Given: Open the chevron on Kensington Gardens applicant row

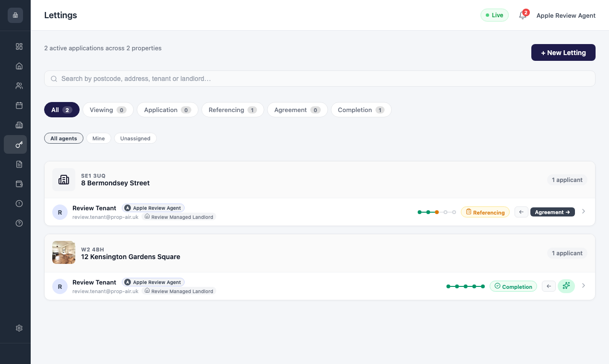Looking at the screenshot, I should click(583, 285).
